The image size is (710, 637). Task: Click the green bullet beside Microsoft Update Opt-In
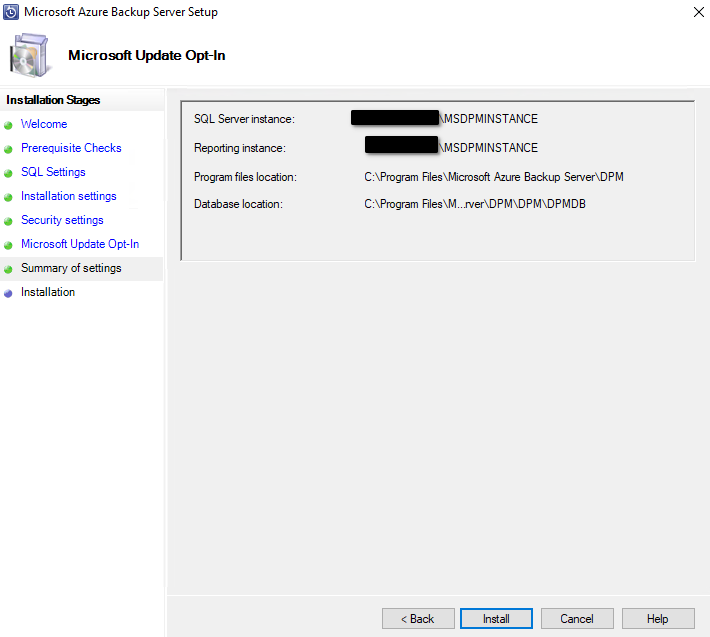click(x=8, y=245)
